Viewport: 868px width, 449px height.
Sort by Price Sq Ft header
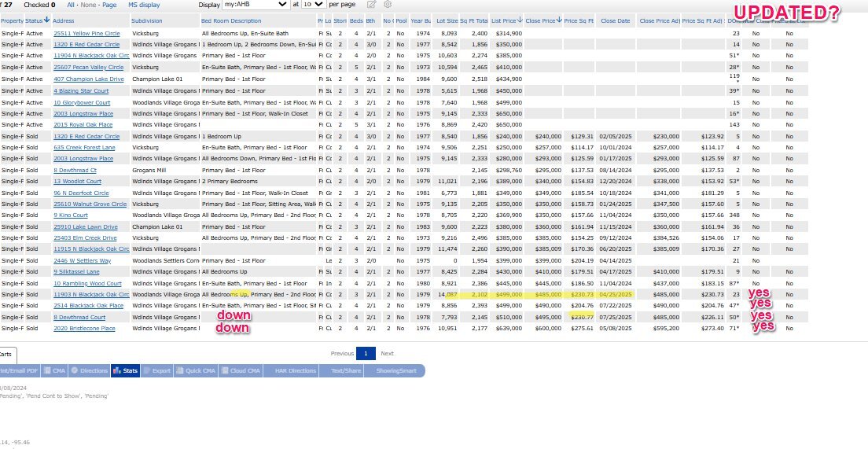(x=579, y=21)
